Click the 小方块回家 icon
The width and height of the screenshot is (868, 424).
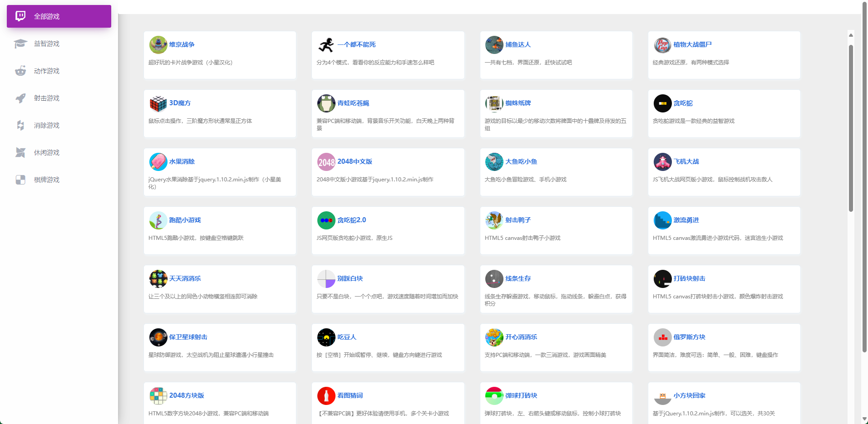[x=662, y=396]
